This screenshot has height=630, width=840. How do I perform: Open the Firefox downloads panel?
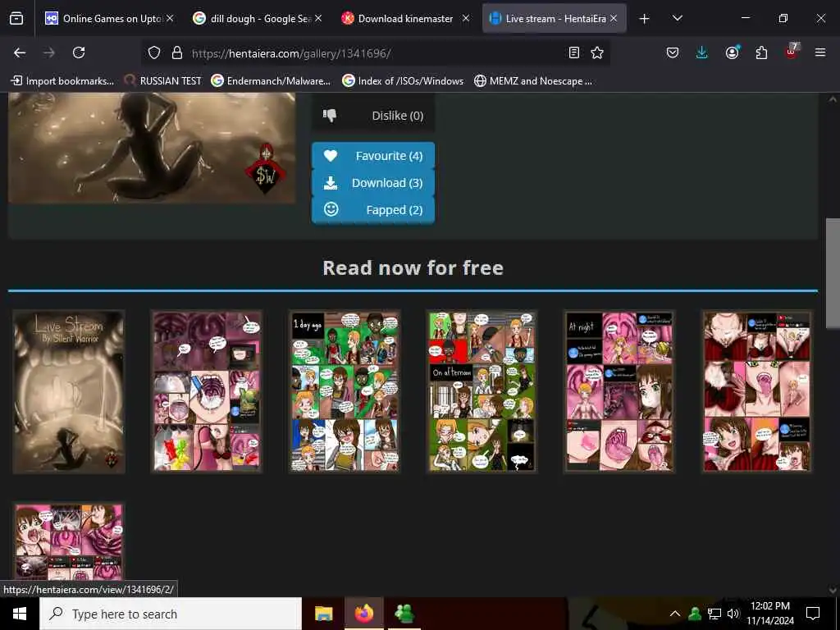(x=702, y=52)
